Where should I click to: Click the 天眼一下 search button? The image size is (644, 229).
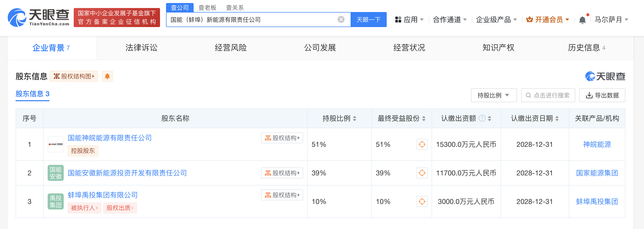(x=368, y=20)
